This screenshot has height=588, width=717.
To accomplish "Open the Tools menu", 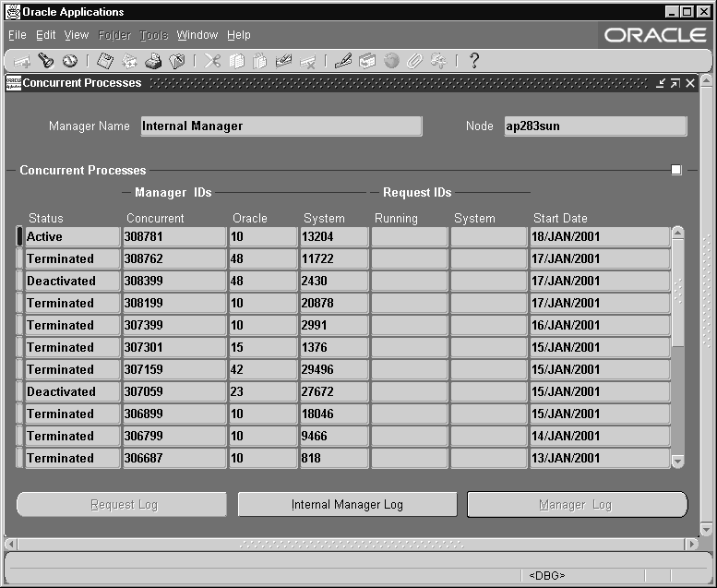I will click(153, 35).
